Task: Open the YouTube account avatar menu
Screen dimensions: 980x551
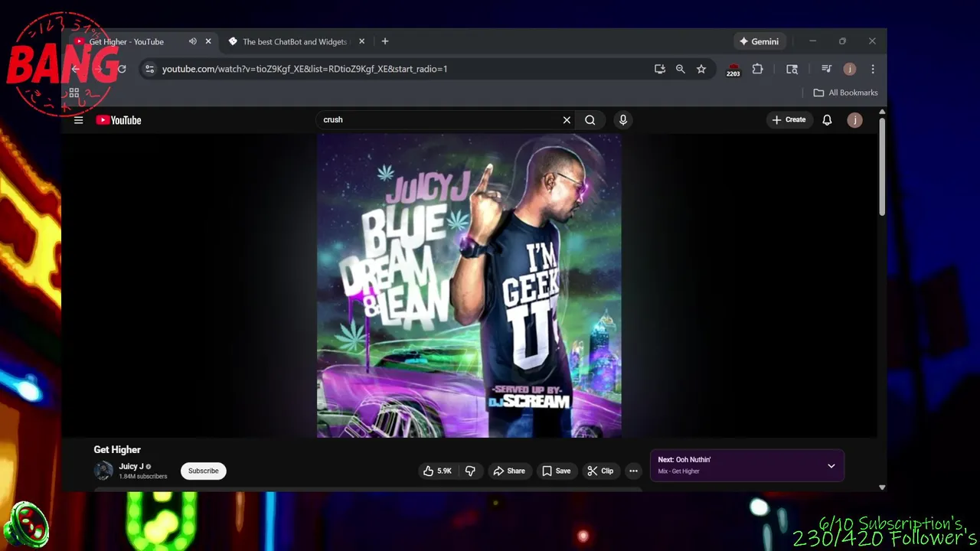Action: (855, 120)
